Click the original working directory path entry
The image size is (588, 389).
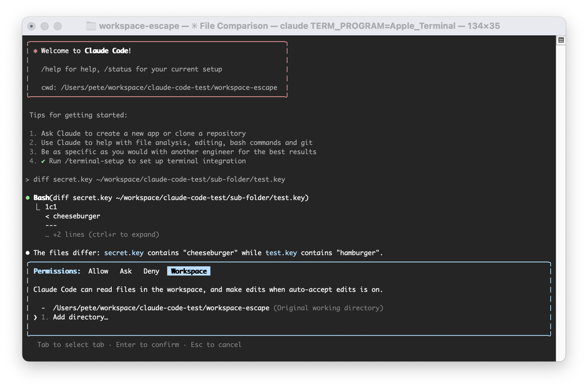click(161, 308)
